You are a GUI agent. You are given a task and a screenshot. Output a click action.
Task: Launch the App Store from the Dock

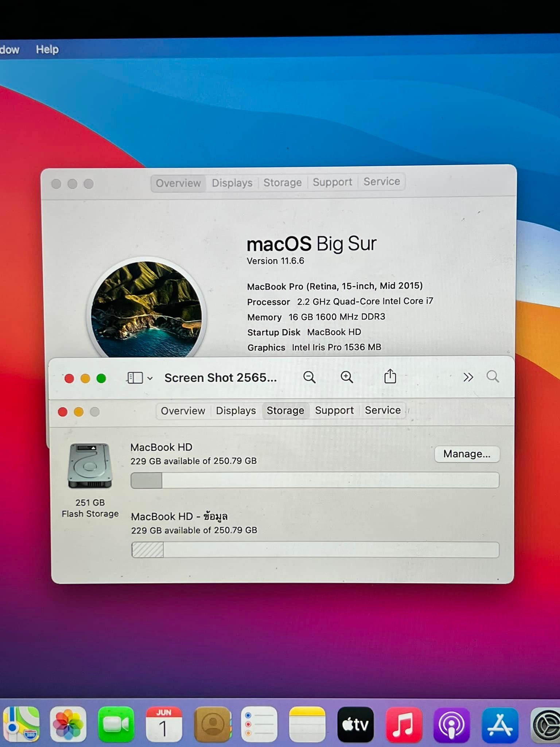pyautogui.click(x=499, y=724)
